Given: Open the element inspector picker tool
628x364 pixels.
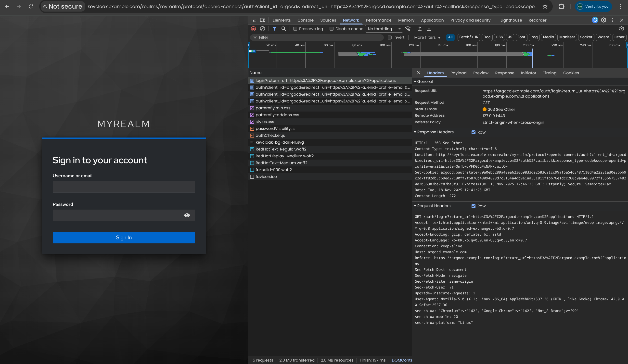Looking at the screenshot, I should pos(254,20).
